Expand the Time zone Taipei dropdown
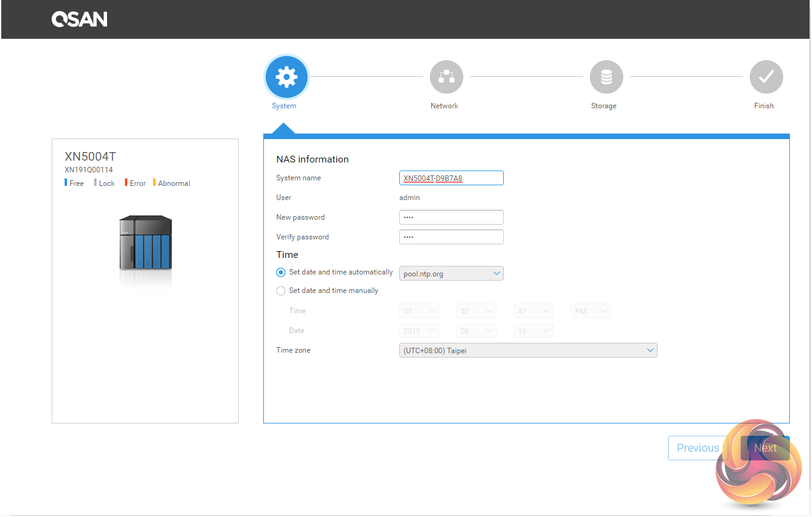Viewport: 812px width, 517px height. click(528, 350)
